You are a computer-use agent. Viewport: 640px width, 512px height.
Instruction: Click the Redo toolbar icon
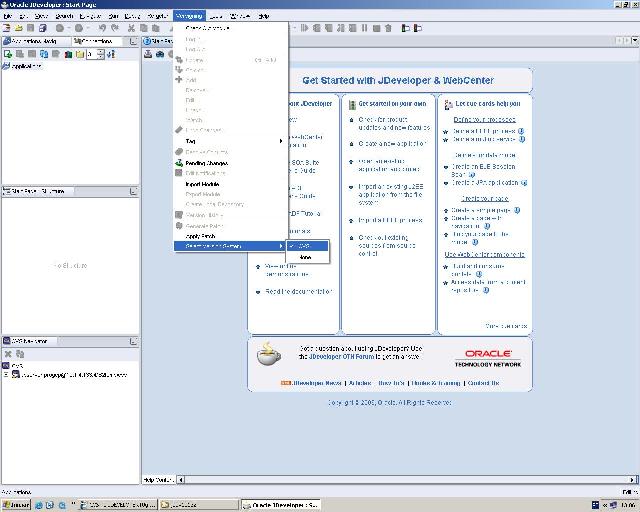(115, 28)
